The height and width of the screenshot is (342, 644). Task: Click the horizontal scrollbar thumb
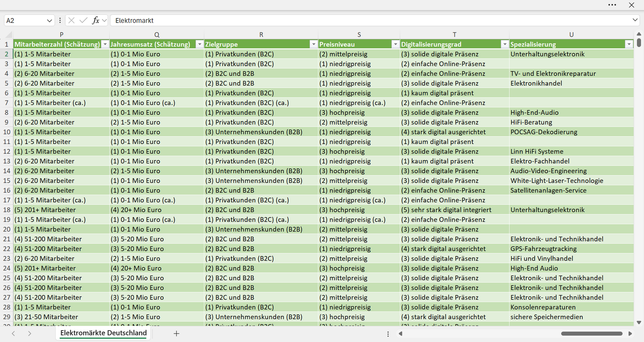point(592,334)
